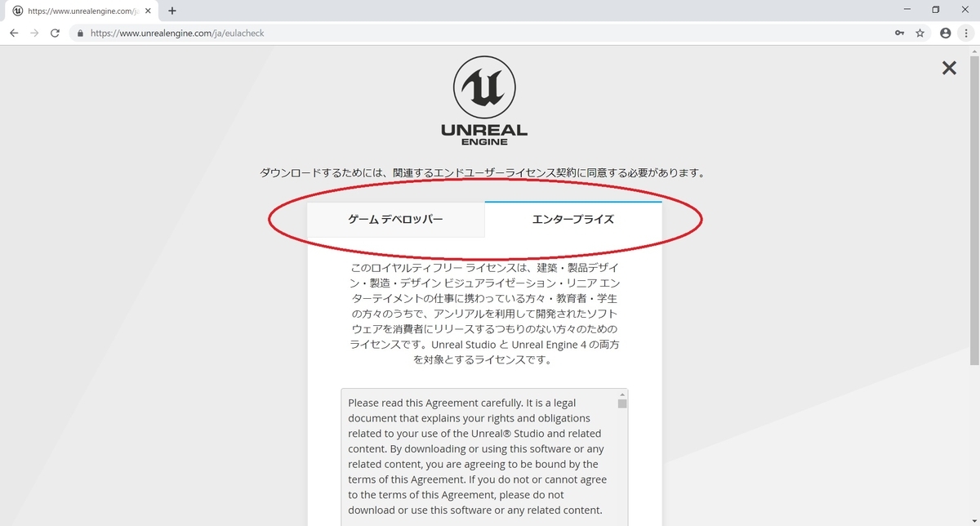980x526 pixels.
Task: Click the page vertical scrollbar thumb
Action: [x=973, y=210]
